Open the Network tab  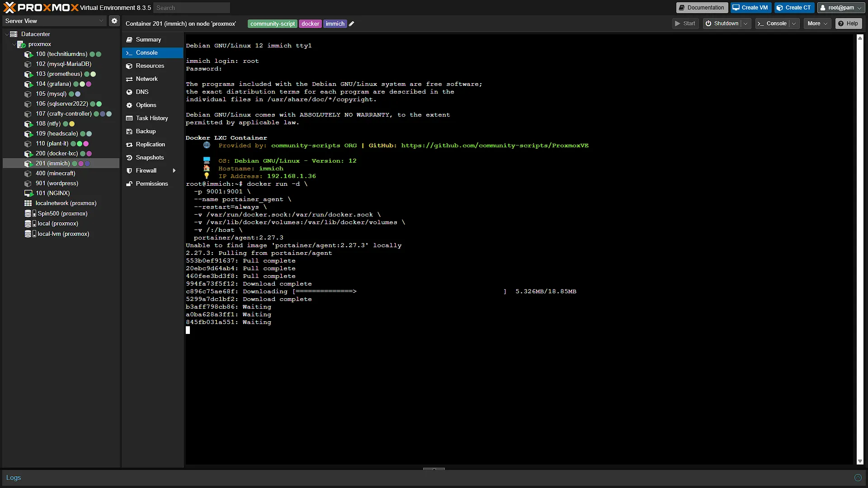pyautogui.click(x=152, y=79)
